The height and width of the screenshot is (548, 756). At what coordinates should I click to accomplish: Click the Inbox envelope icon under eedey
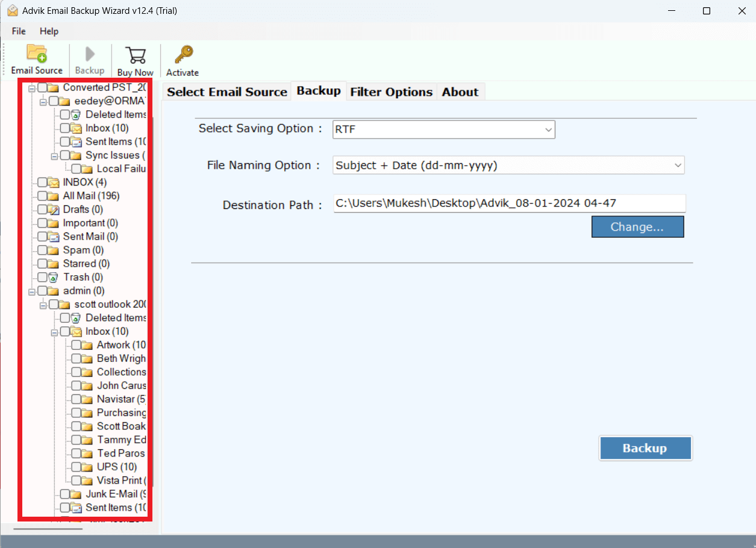click(x=77, y=128)
